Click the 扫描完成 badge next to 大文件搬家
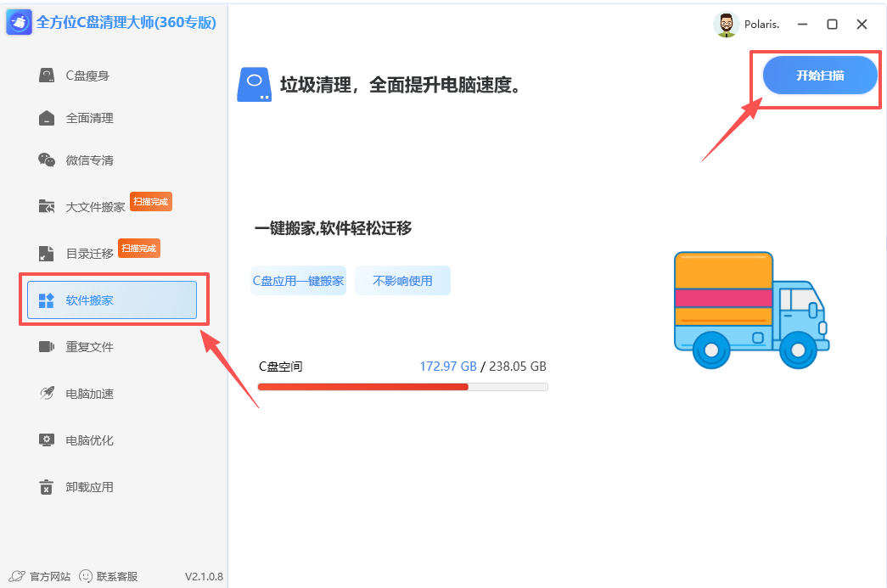Screen dimensions: 887x588 [x=150, y=201]
